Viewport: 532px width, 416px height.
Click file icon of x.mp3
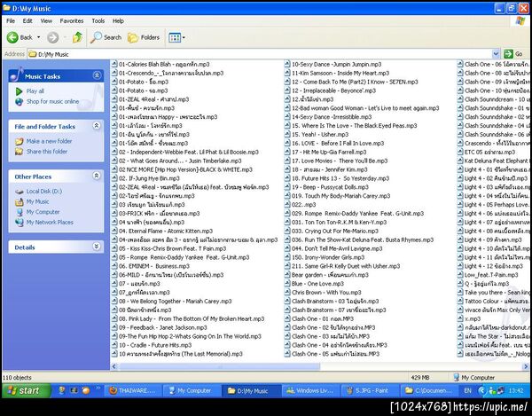pos(460,318)
